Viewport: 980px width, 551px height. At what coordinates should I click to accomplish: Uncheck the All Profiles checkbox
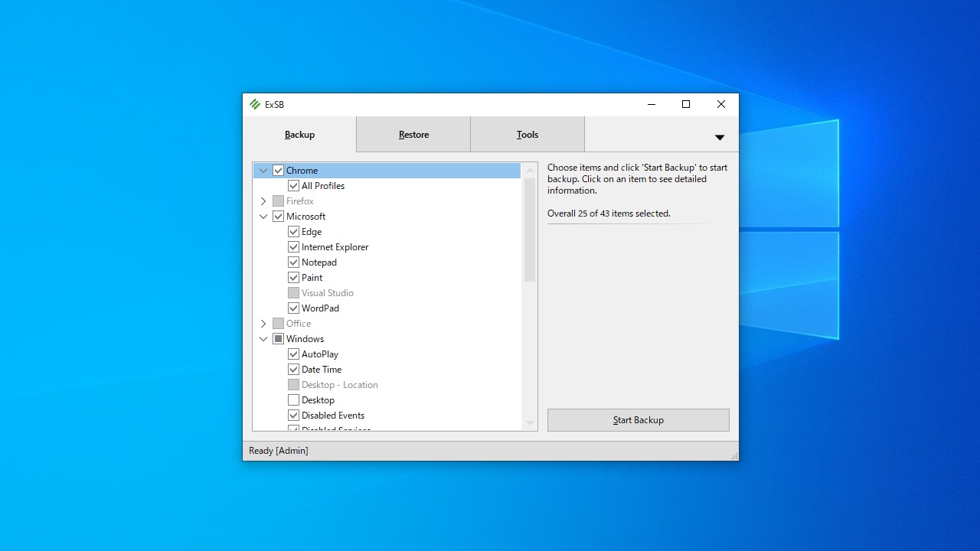(x=293, y=186)
